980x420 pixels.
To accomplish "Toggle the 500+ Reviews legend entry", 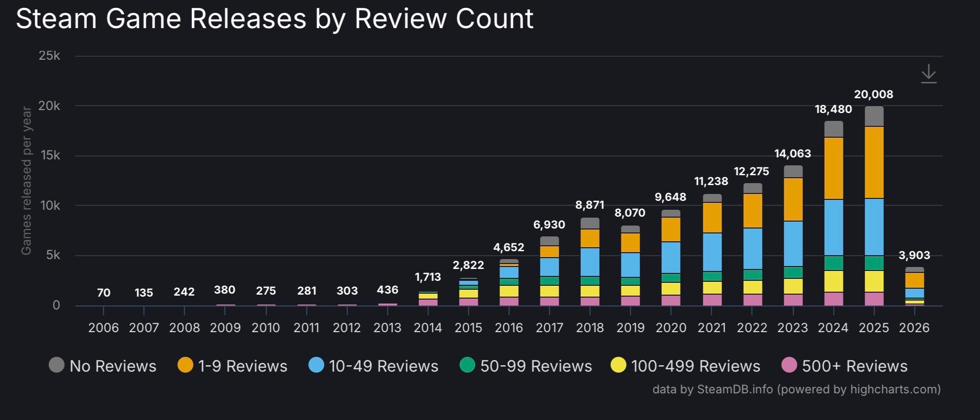I will (845, 366).
